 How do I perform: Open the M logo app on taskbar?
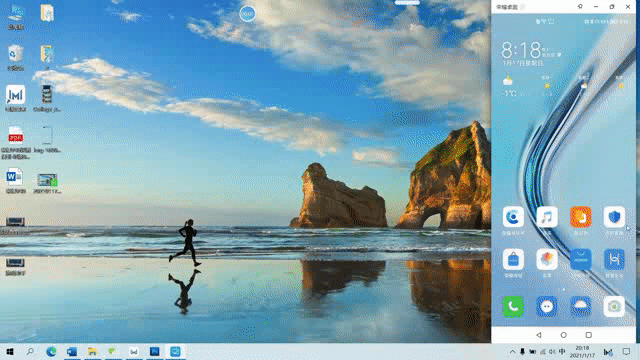tap(133, 351)
